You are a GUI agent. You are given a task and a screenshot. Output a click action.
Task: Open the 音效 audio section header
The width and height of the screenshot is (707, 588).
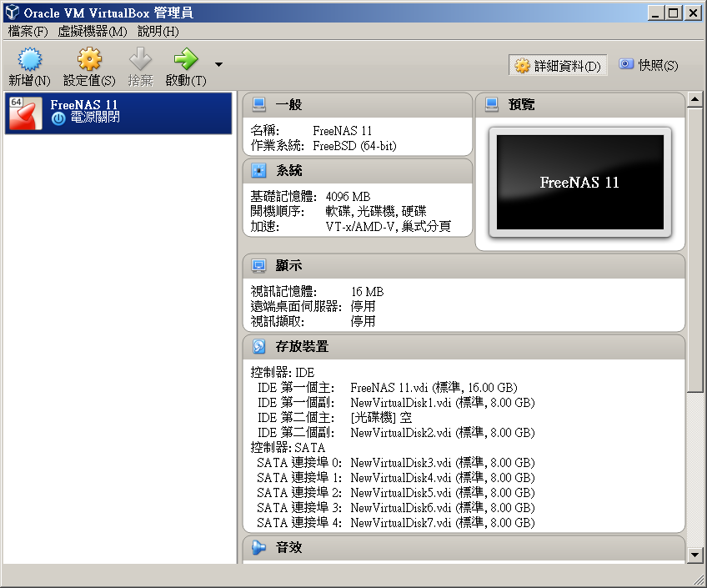[464, 548]
